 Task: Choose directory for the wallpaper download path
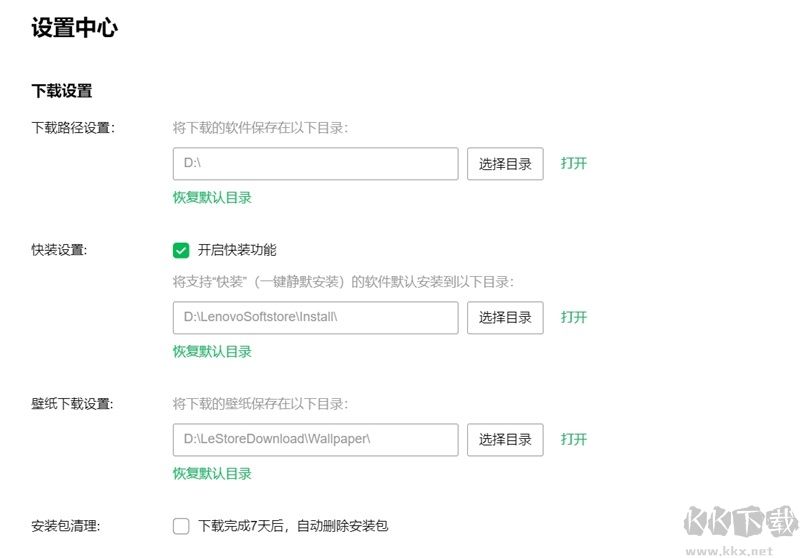505,440
